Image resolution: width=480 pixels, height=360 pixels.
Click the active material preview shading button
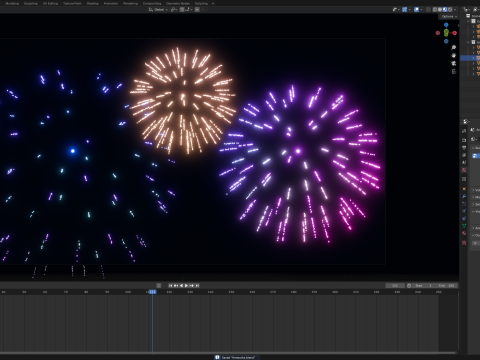(x=445, y=10)
